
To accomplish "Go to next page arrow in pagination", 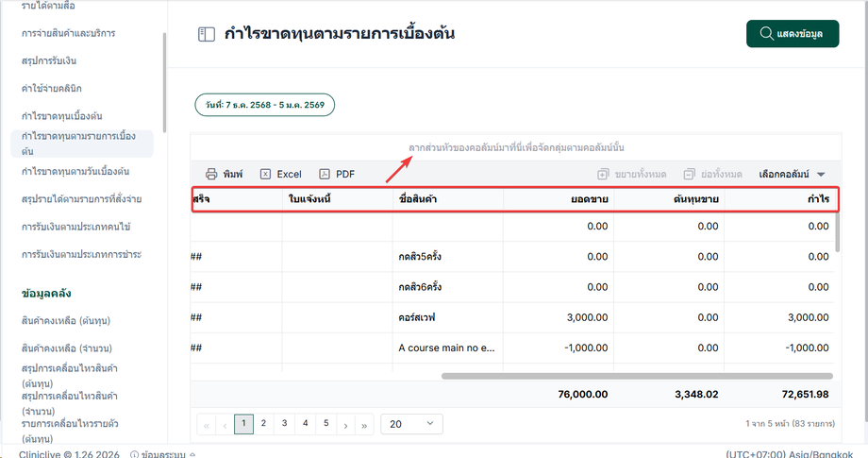I will (x=345, y=425).
